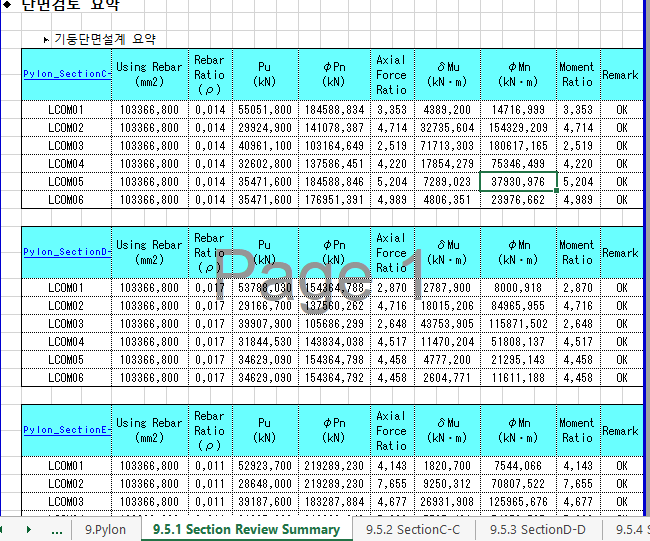The height and width of the screenshot is (541, 650).
Task: Click the ellipsis for hidden sheet tabs
Action: [56, 529]
